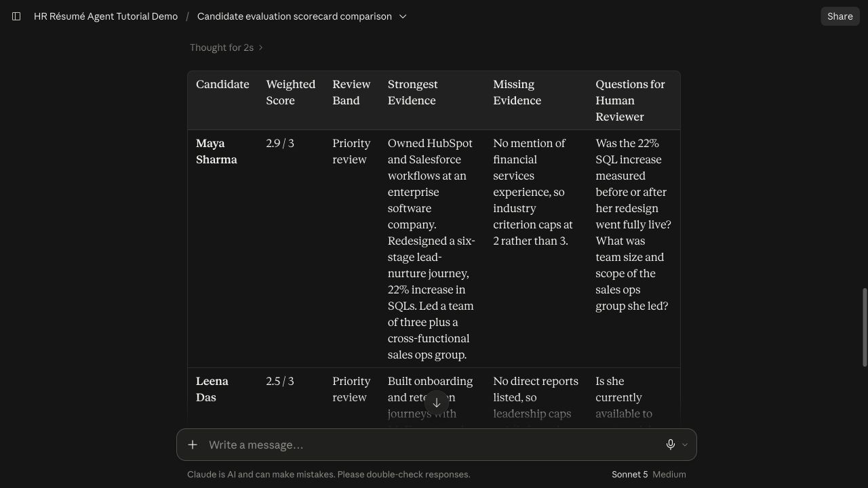The image size is (868, 488).
Task: Click Maya's 'Owned HubSpot and Salesforce' evidence text
Action: (431, 249)
